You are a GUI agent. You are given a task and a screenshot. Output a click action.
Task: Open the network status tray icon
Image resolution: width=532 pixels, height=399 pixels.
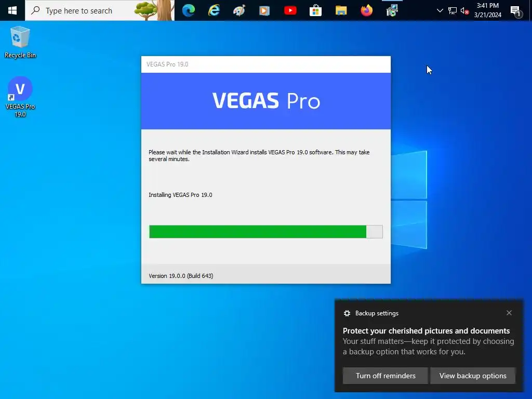tap(453, 10)
